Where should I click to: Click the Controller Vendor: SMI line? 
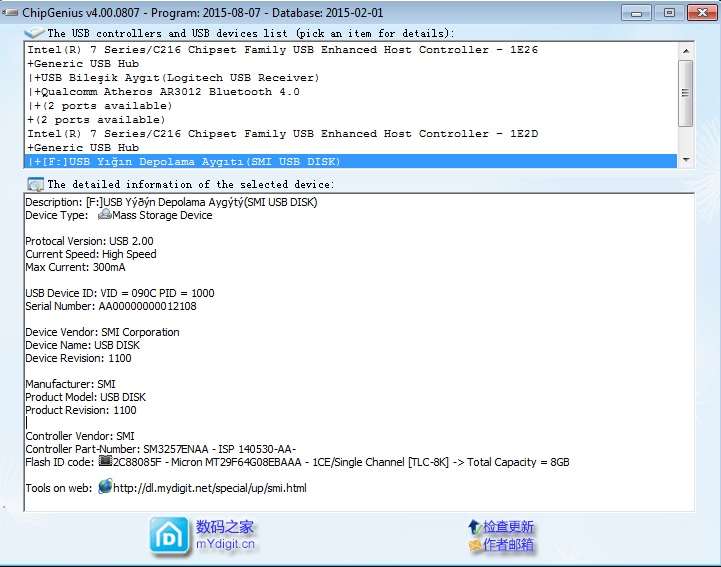(80, 436)
